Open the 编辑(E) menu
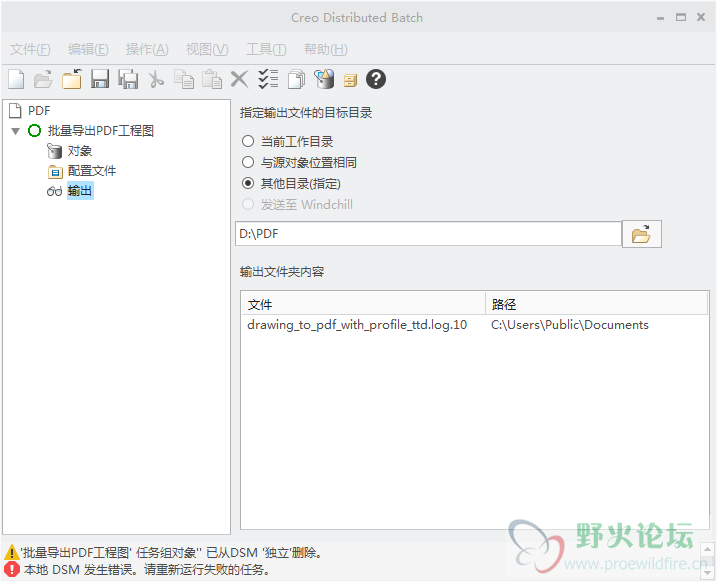717x582 pixels. 88,49
